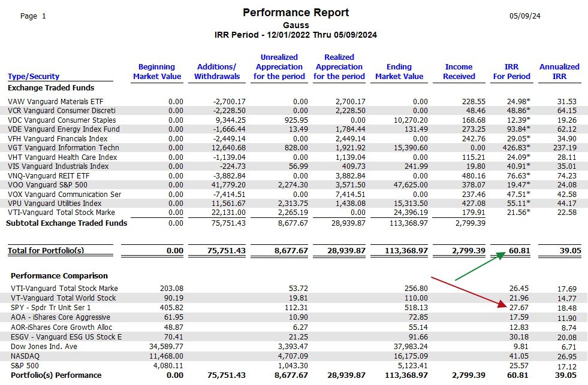Select the VOX Vanguard Communication Ser row

(x=294, y=195)
